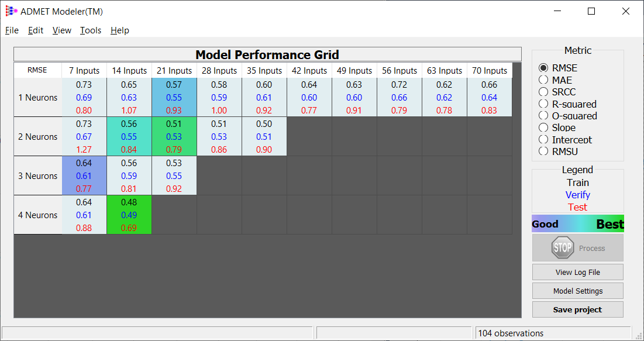Select the RMSU metric radio button
Image resolution: width=644 pixels, height=341 pixels.
543,151
